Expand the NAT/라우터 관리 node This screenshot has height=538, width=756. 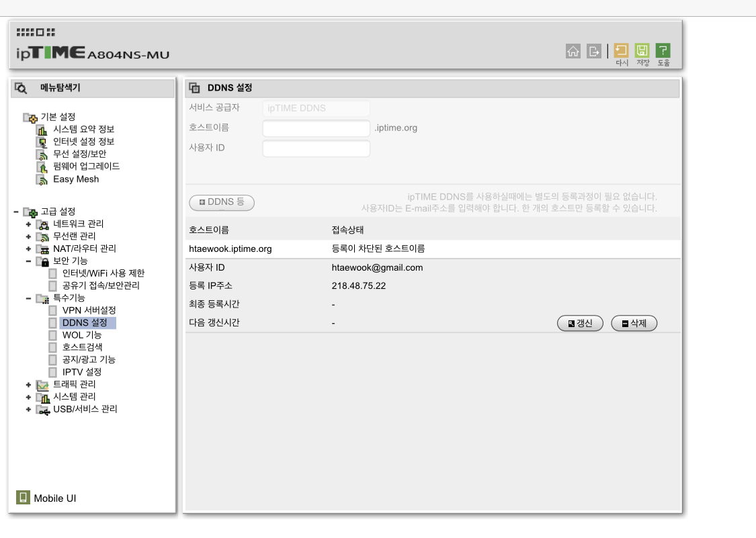click(28, 249)
